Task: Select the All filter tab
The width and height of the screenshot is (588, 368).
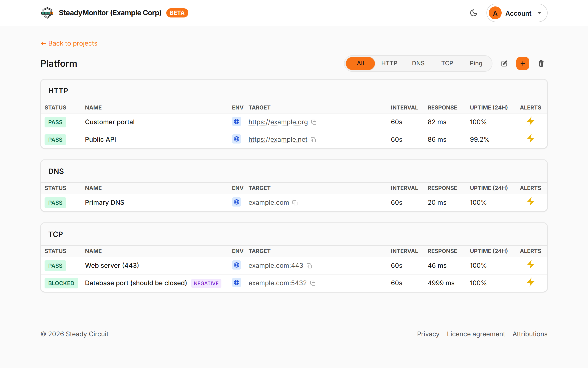Action: tap(360, 63)
